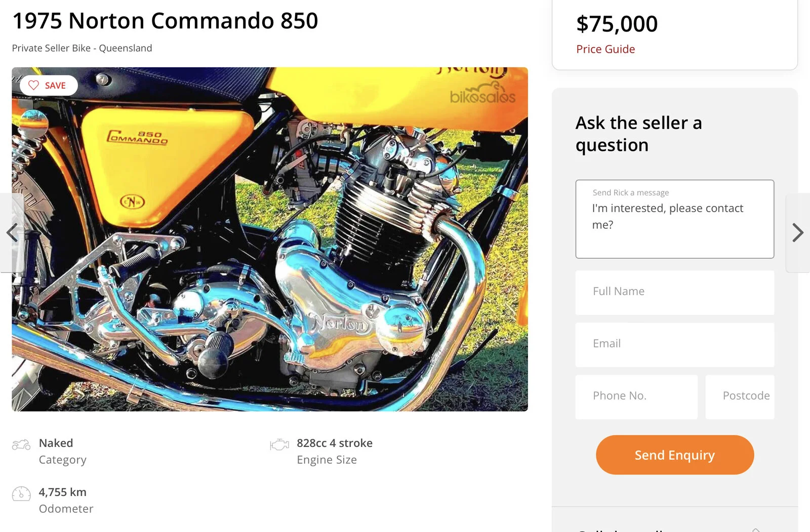Screen dimensions: 810x532
Task: Select the Private Seller Bike - Queensland subtitle
Action: [82, 48]
